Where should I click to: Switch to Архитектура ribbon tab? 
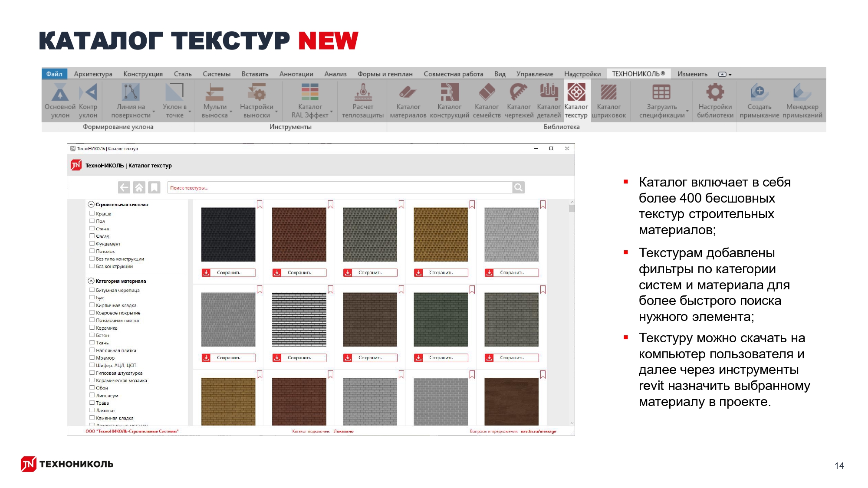(93, 74)
